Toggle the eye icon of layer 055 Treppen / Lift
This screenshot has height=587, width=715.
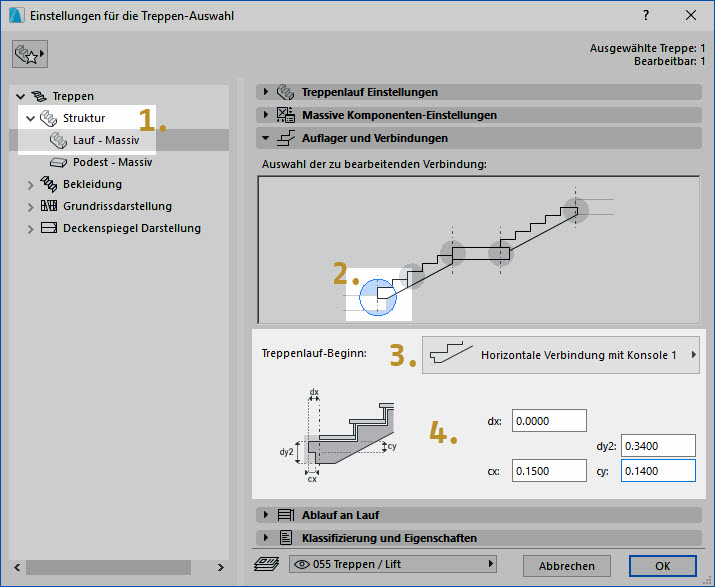[301, 565]
